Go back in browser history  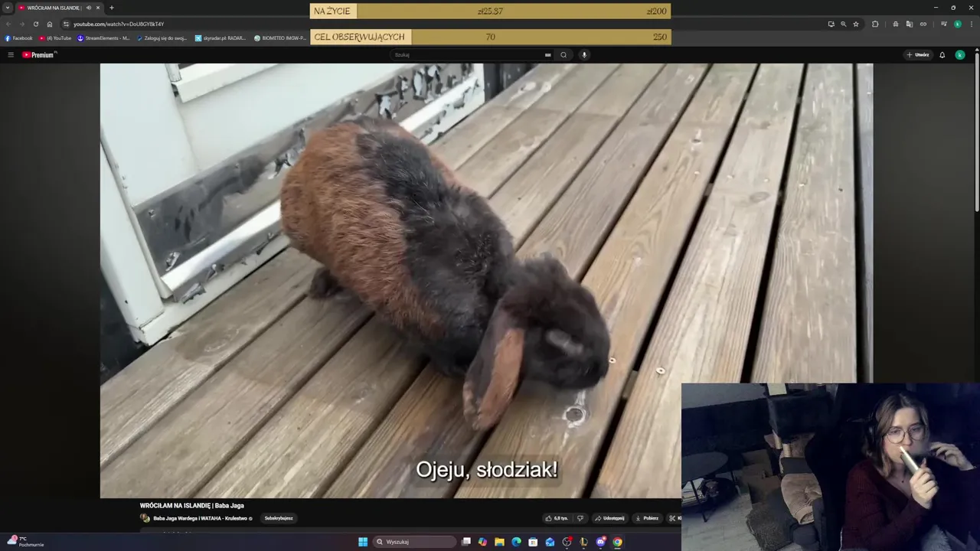coord(8,24)
